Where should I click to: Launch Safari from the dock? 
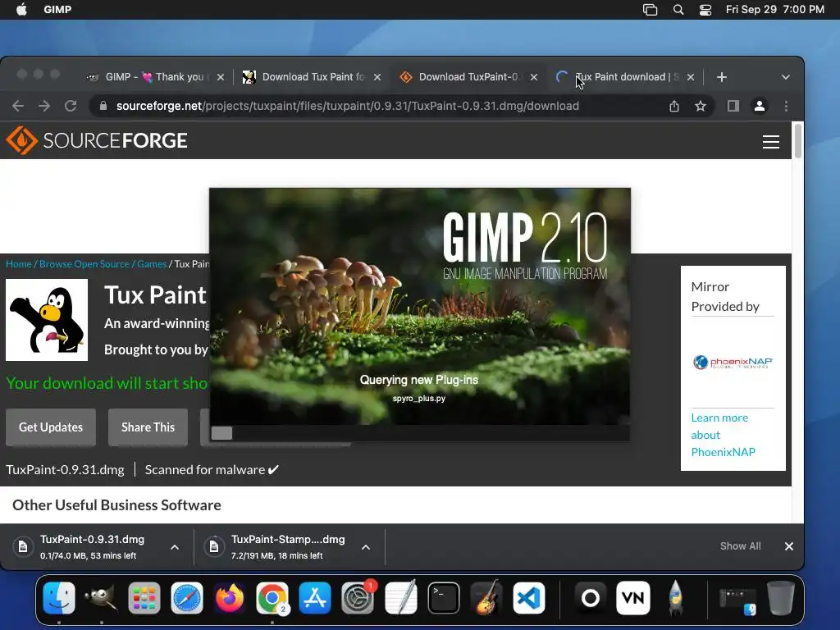pos(187,598)
